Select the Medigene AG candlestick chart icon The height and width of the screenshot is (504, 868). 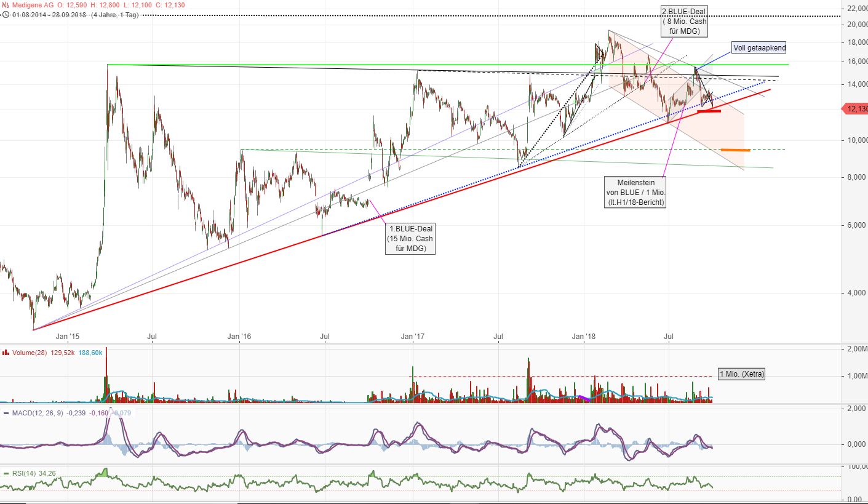[5, 6]
